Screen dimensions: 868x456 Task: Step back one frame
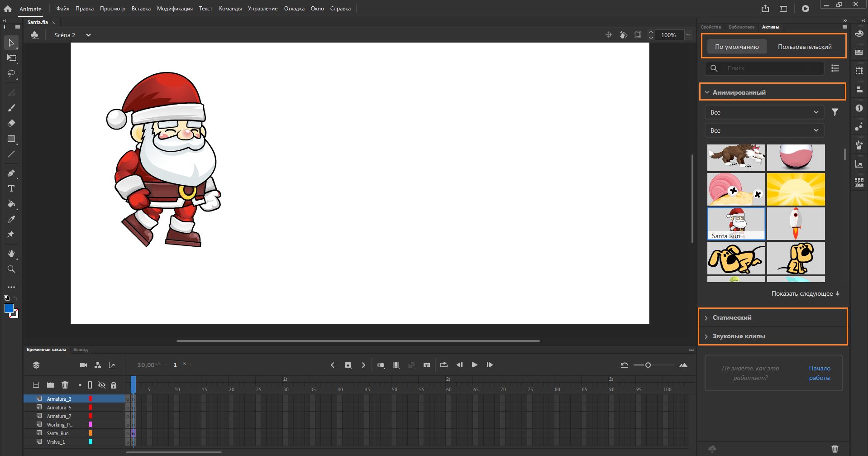[459, 365]
